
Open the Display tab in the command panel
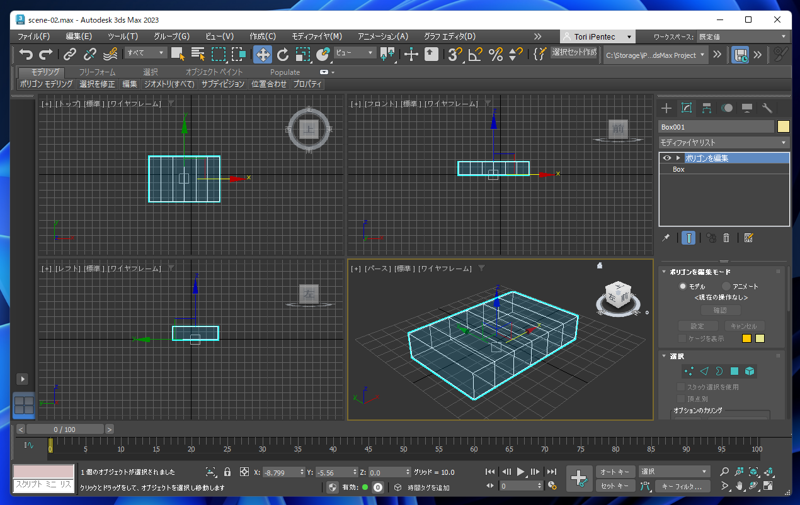pyautogui.click(x=747, y=108)
